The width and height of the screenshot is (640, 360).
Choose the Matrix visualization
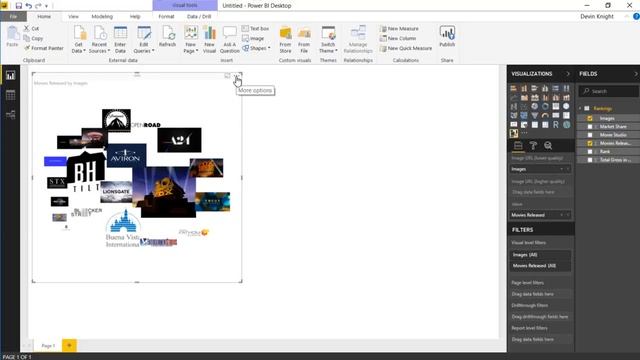(x=545, y=125)
